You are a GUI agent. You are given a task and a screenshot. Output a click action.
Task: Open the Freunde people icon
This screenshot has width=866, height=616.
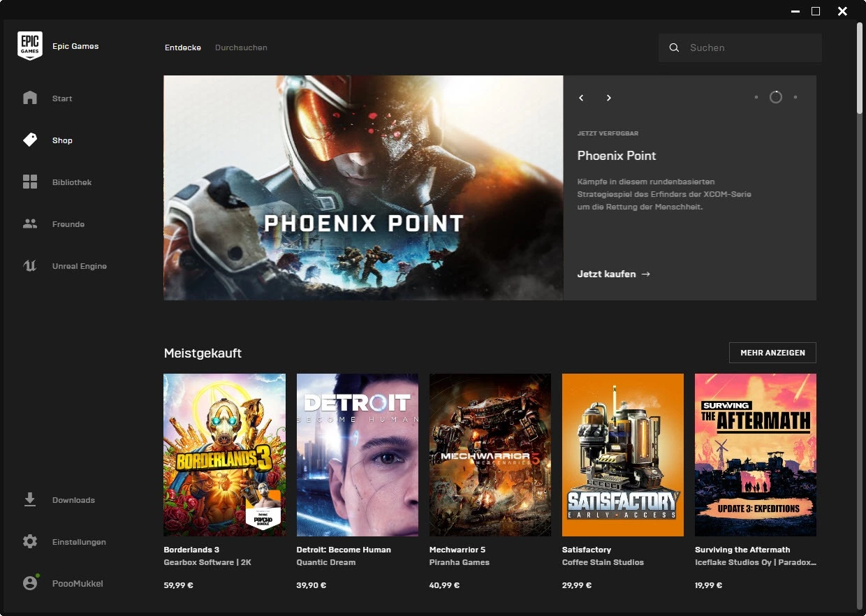coord(30,224)
